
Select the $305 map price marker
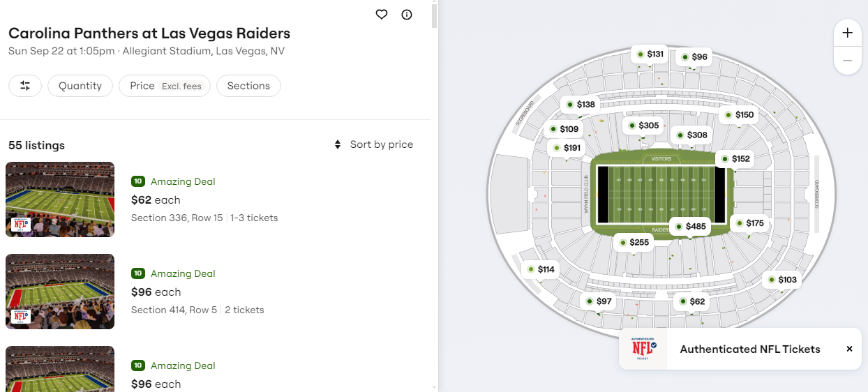tap(643, 126)
